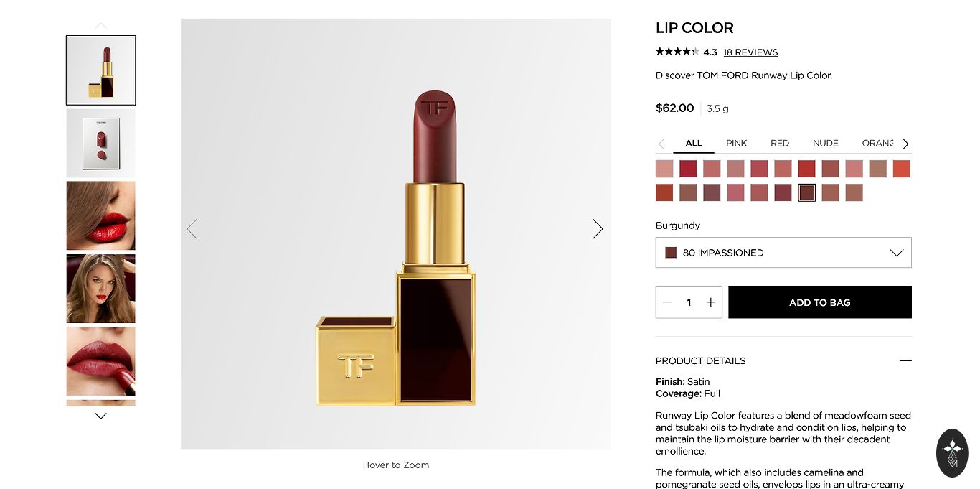Choose the first light pink shade swatch
This screenshot has height=489, width=980.
664,169
